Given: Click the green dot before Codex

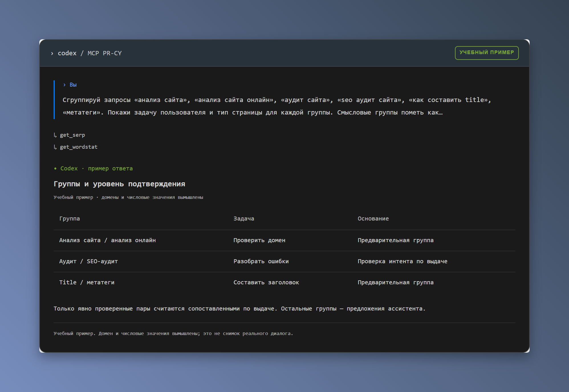Looking at the screenshot, I should 55,169.
